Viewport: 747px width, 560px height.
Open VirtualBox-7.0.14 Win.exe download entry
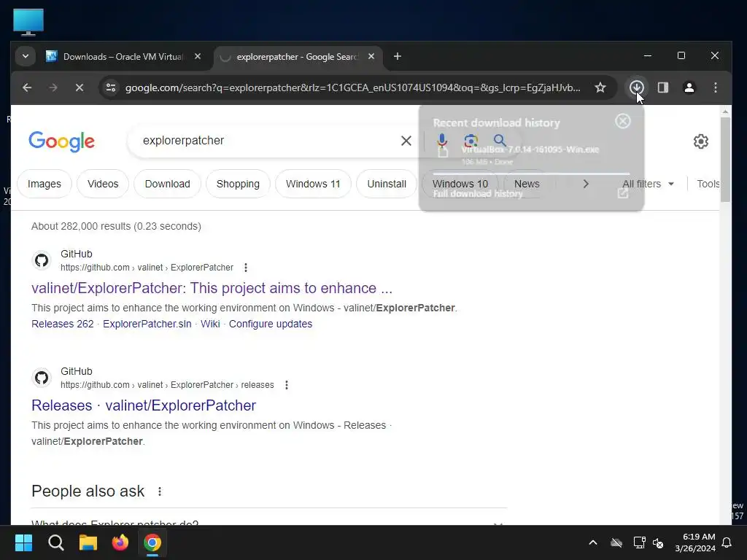(530, 155)
